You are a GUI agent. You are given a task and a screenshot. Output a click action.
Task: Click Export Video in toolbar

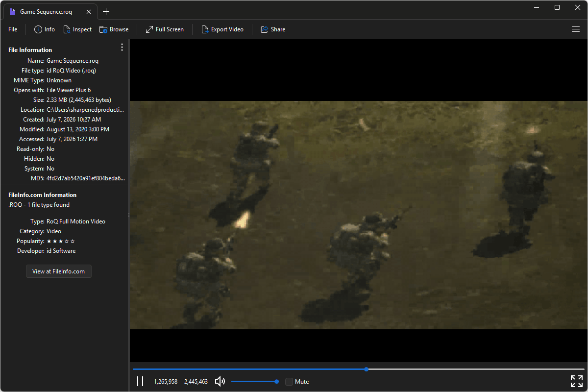coord(222,29)
